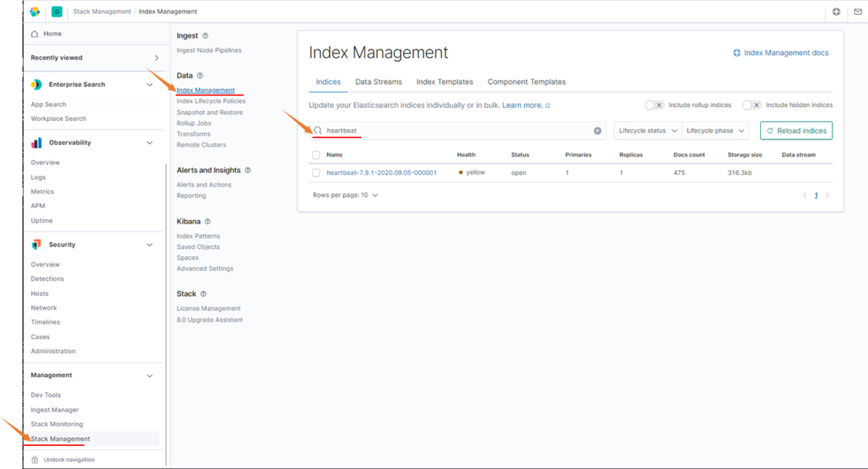The height and width of the screenshot is (469, 868).
Task: Click the Alerts and Insights help icon
Action: (x=248, y=170)
